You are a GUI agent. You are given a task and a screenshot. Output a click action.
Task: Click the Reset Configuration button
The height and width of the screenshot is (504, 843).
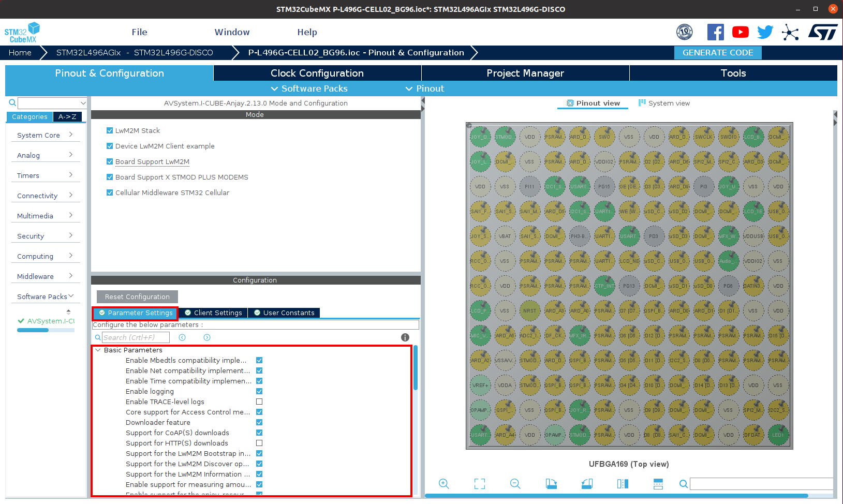point(137,297)
